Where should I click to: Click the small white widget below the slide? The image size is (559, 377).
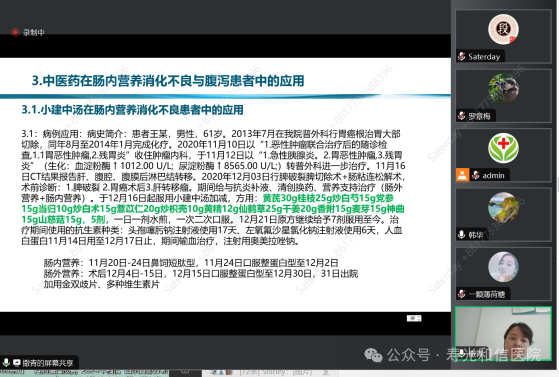click(x=414, y=318)
